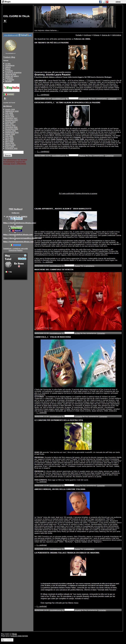
Task: Click the green puerto blogs badge
Action: click(16, 228)
